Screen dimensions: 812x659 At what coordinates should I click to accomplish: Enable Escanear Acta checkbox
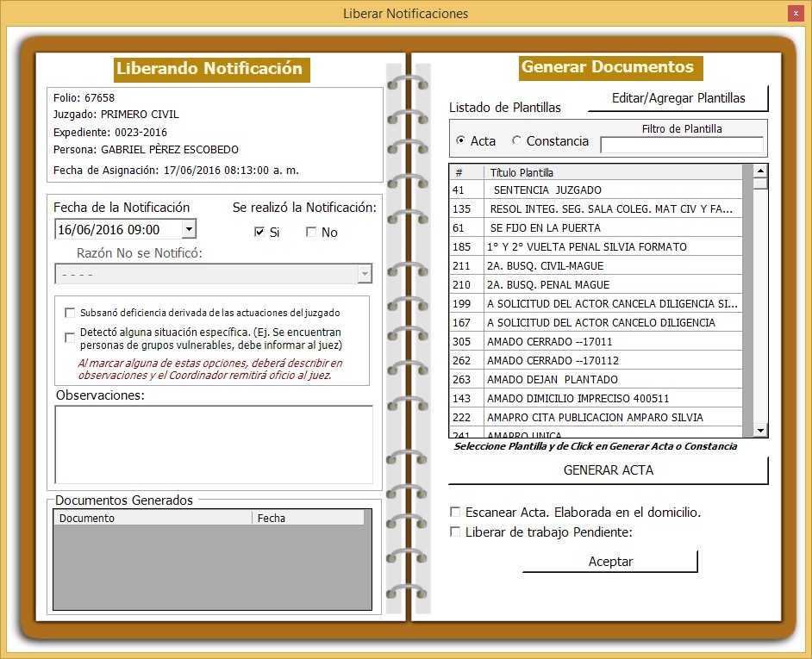(454, 512)
